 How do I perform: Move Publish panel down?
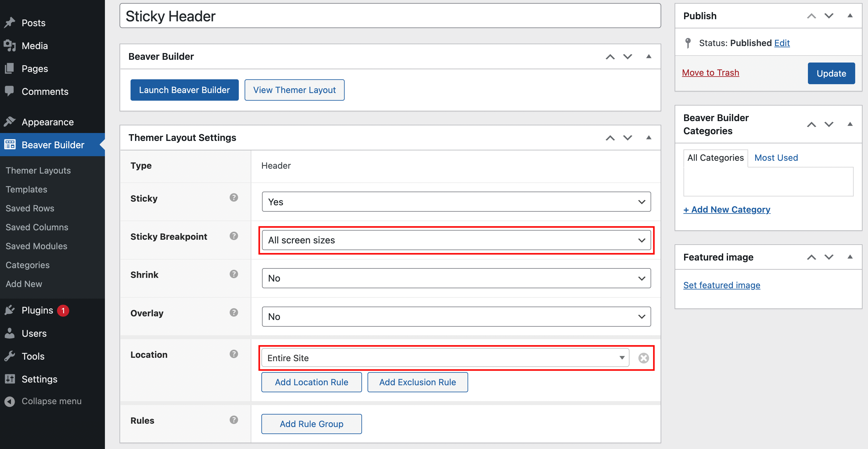[x=829, y=16]
